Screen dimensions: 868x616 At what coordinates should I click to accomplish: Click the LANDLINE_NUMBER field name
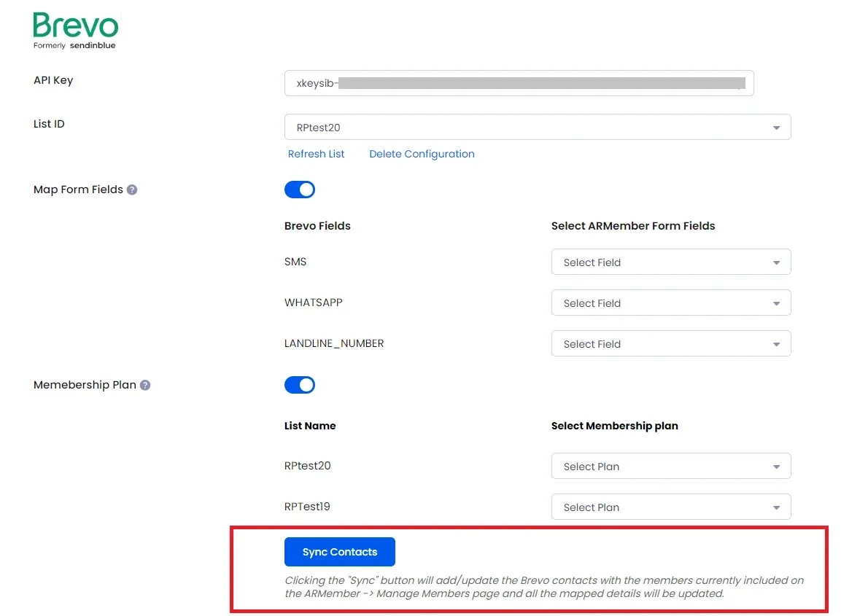click(334, 343)
